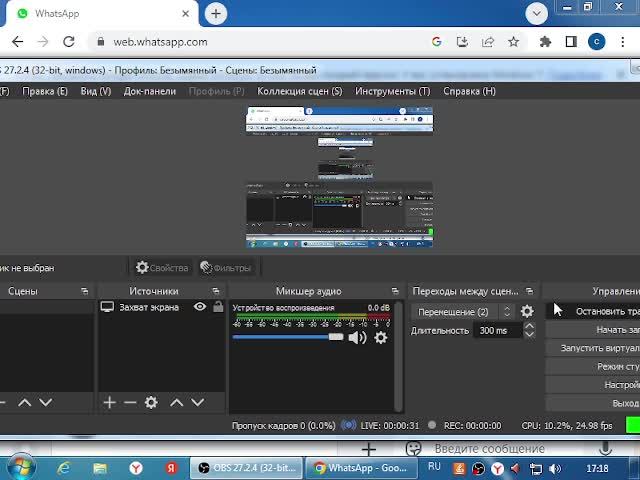Open Chrome three-dot menu
This screenshot has width=640, height=480.
click(622, 42)
